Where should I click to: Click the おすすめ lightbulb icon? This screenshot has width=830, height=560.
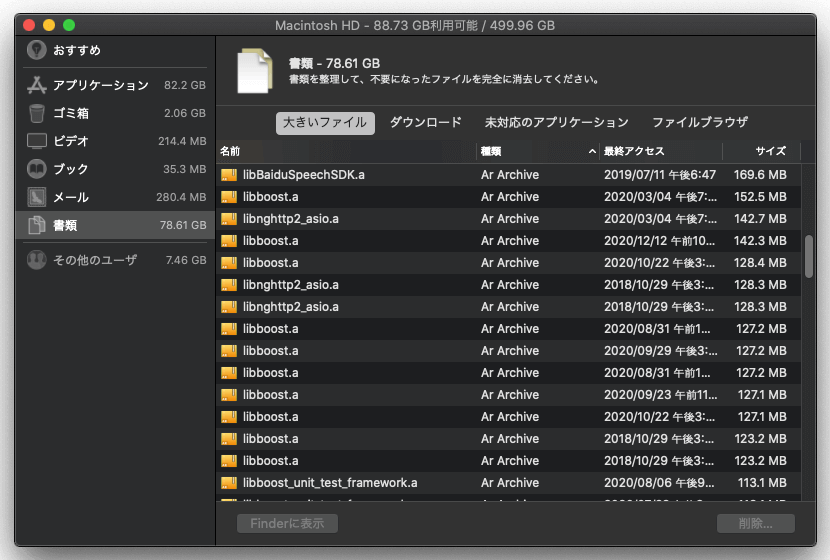(x=37, y=50)
